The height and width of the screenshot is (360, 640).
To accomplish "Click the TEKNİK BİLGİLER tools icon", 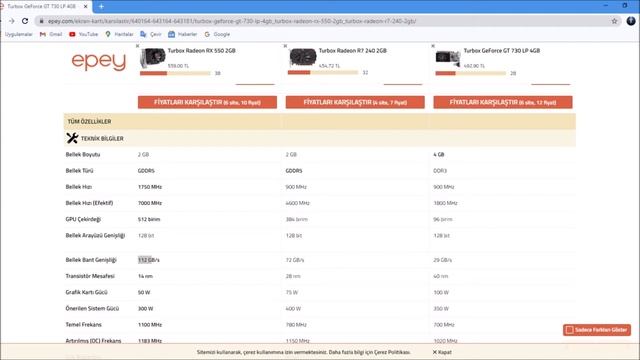I will tap(72, 138).
